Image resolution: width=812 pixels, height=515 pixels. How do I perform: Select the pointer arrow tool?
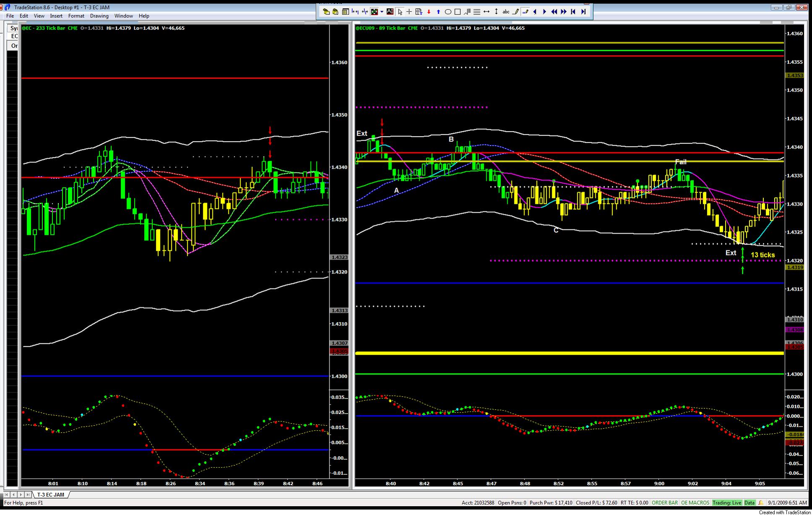(400, 12)
